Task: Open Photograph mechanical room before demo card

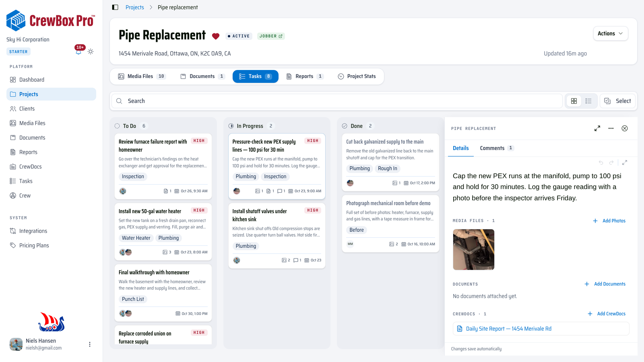Action: tap(390, 224)
